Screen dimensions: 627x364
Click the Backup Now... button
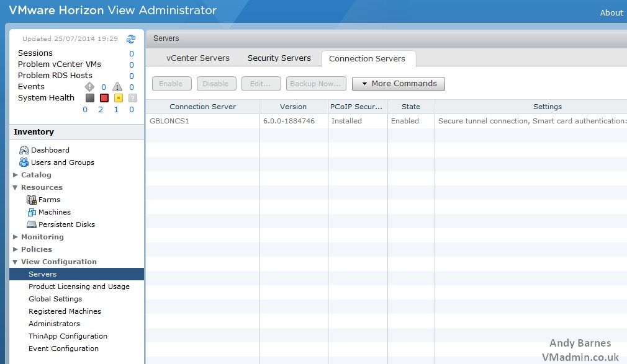coord(316,84)
